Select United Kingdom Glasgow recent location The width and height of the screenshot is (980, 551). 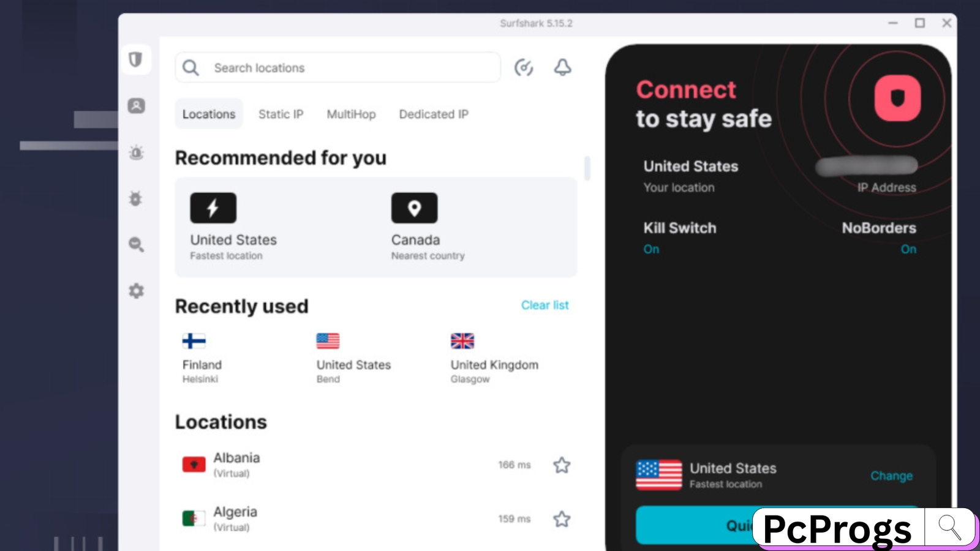[x=494, y=359]
